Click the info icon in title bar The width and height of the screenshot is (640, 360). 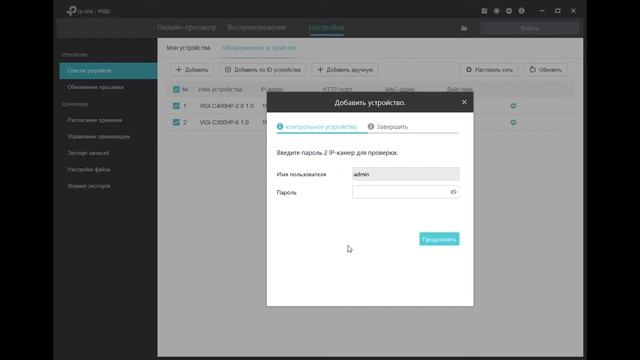point(522,11)
